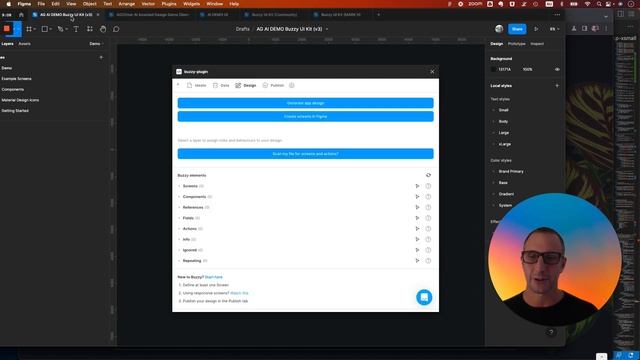Click Generate app design button
640x360 pixels.
pos(305,103)
